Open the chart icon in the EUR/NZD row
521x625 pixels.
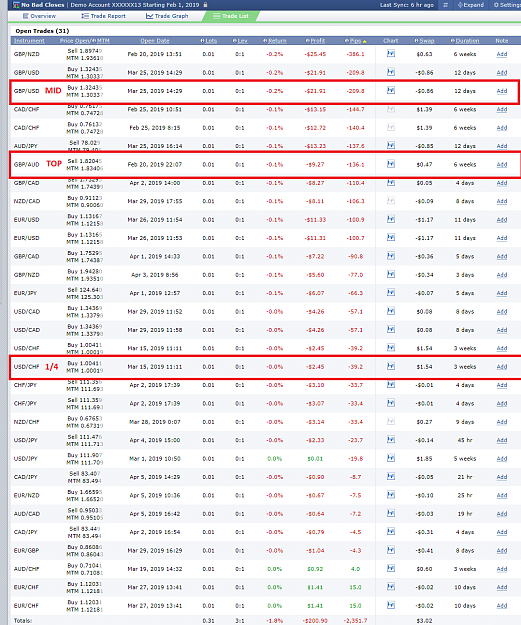(x=391, y=495)
